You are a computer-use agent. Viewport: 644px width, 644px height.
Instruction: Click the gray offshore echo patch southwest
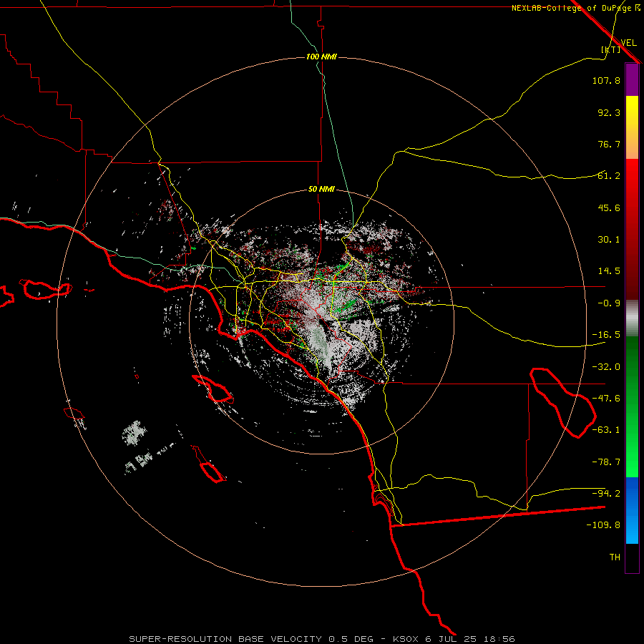[x=135, y=433]
